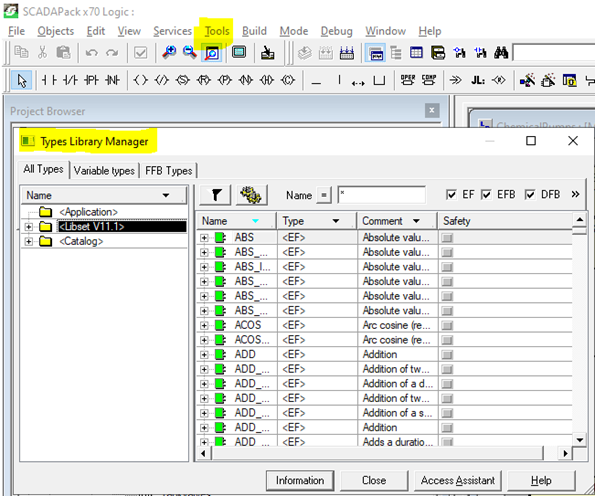Show more filter options chevron
The image size is (595, 496).
click(575, 194)
